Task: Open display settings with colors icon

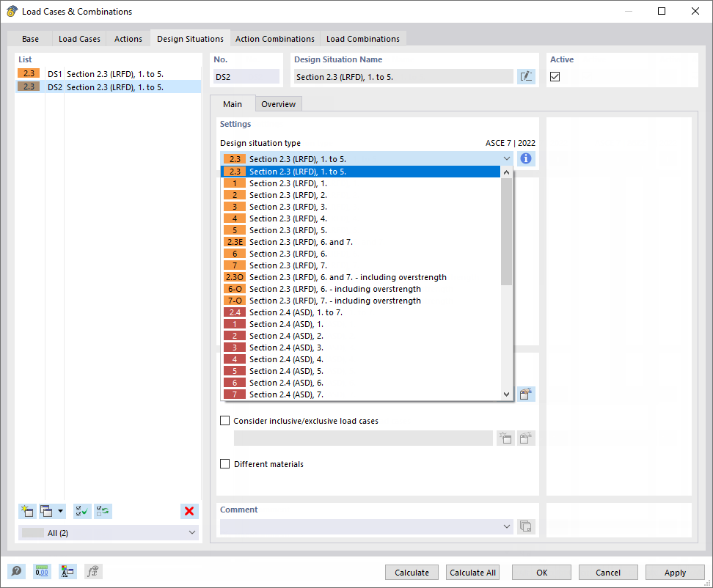Action: (67, 571)
